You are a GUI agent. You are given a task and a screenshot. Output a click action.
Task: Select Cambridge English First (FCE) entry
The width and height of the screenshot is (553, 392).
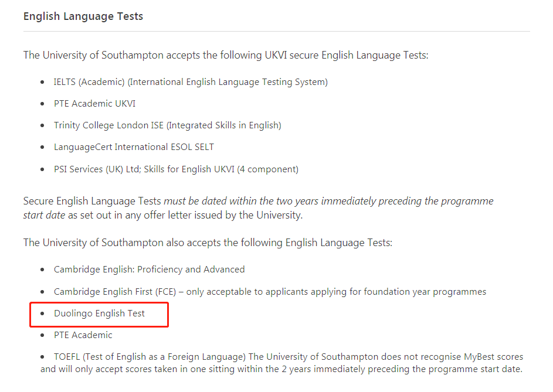point(270,292)
